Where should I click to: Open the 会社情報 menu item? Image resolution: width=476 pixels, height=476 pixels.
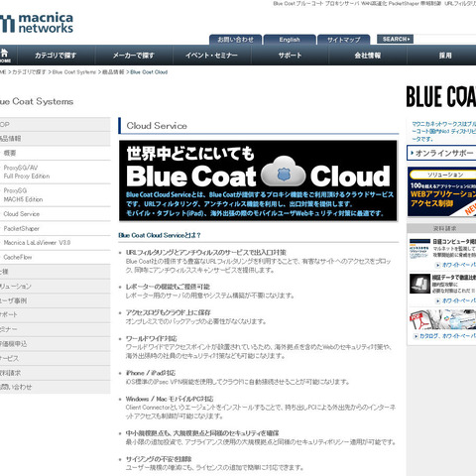[368, 56]
